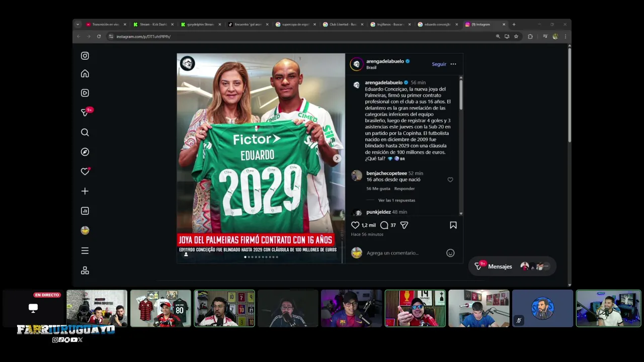Image resolution: width=644 pixels, height=362 pixels.
Task: Show tagged people icon on photo
Action: pyautogui.click(x=186, y=254)
